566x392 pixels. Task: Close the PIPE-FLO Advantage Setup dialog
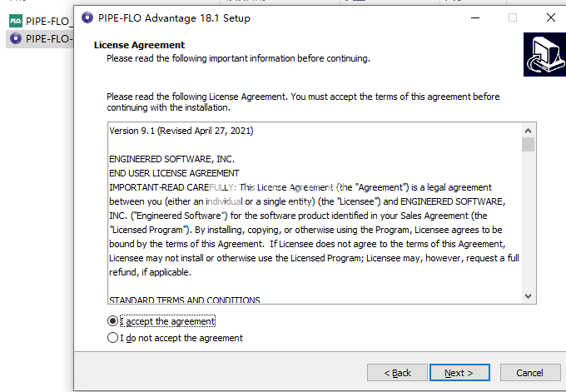(551, 17)
